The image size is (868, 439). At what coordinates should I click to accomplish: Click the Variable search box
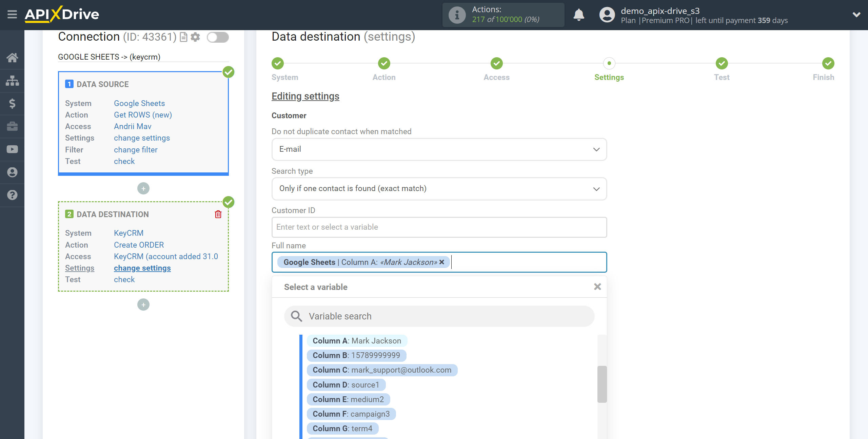[439, 316]
